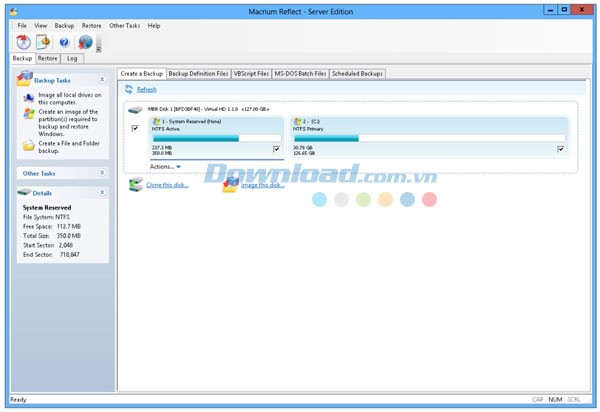Click the globe icon in toolbar
This screenshot has width=600, height=412.
pyautogui.click(x=85, y=42)
